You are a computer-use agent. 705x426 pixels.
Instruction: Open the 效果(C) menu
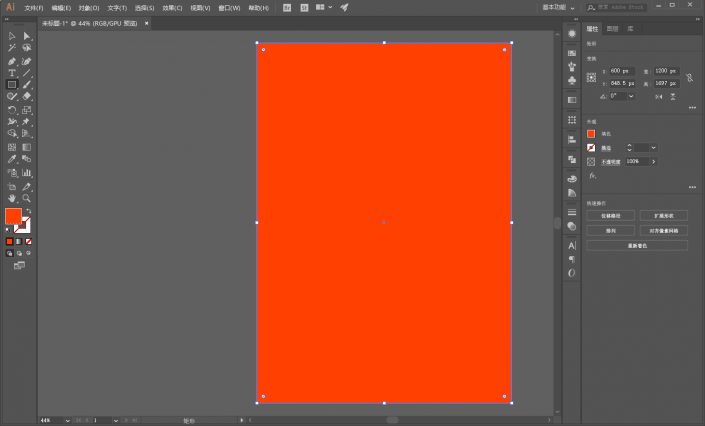tap(172, 8)
